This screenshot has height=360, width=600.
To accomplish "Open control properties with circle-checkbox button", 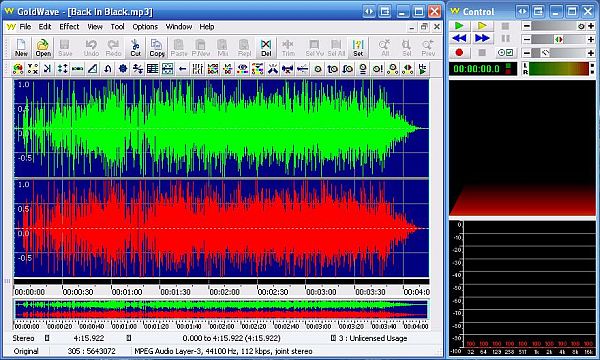I will coord(505,53).
